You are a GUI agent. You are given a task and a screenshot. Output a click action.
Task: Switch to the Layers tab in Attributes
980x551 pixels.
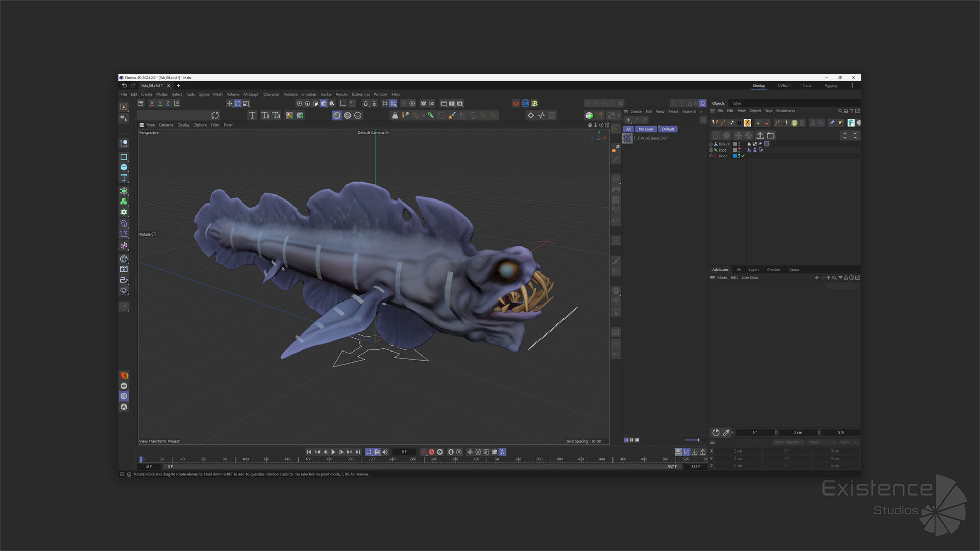[x=754, y=270]
